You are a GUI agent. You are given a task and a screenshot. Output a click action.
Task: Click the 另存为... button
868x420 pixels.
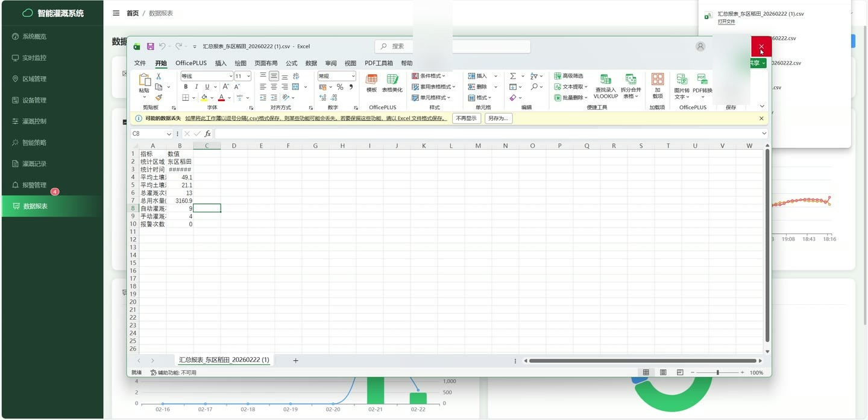coord(498,118)
